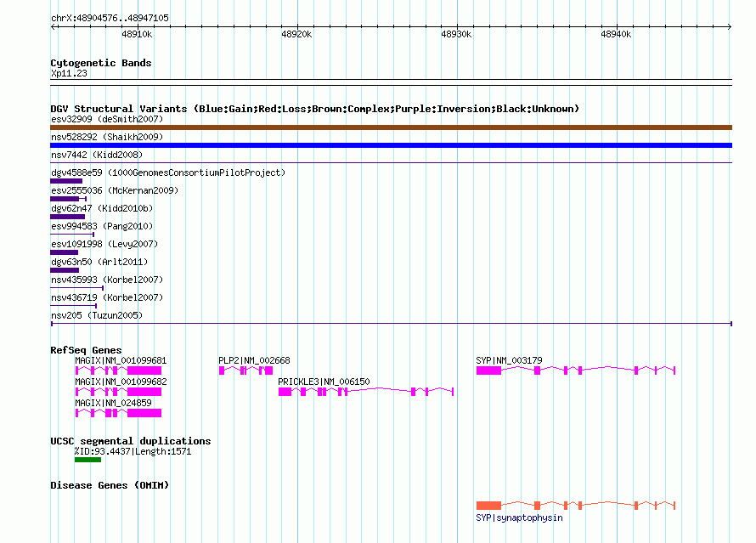Click the nsv528292 (Shaikh2009) label
The height and width of the screenshot is (543, 756).
coord(107,137)
